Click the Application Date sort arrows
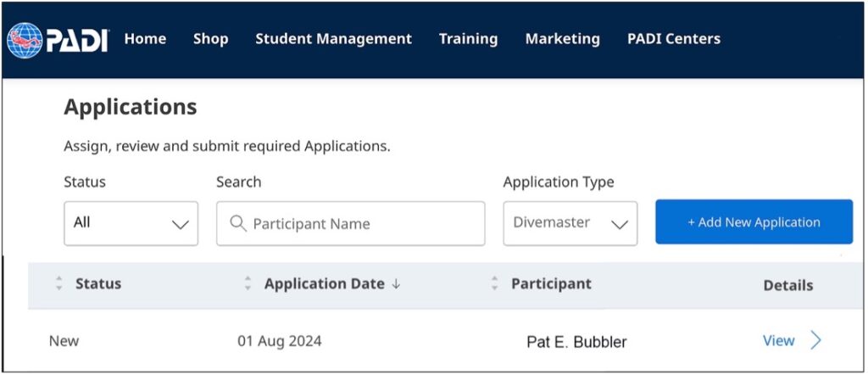Viewport: 868px width, 375px height. [248, 284]
